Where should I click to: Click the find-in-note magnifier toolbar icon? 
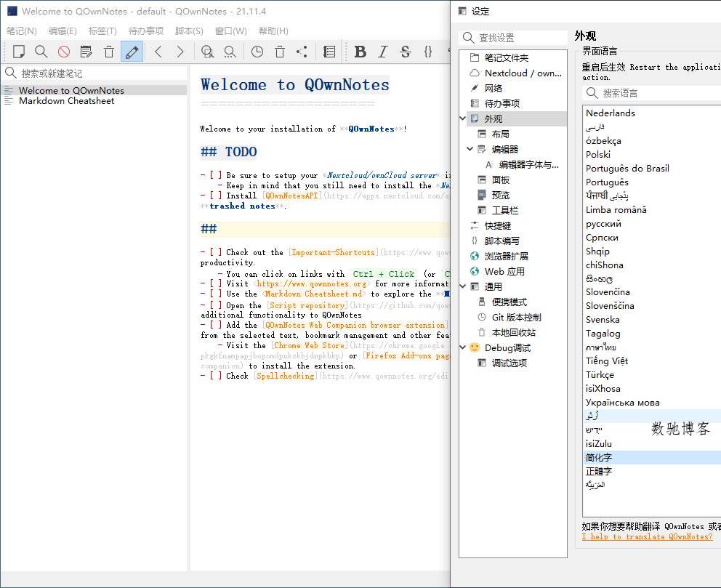(x=41, y=52)
